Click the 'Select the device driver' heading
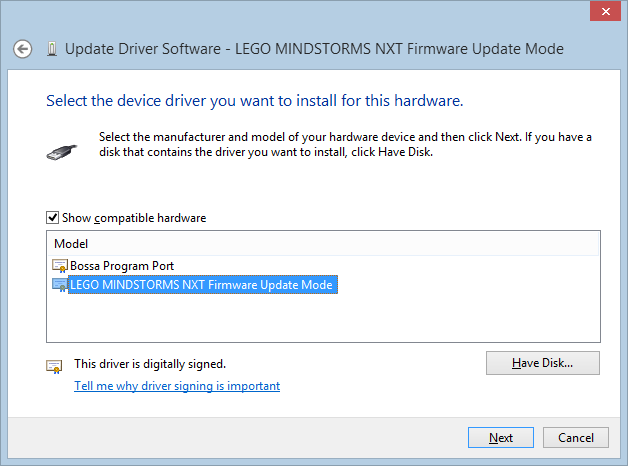The height and width of the screenshot is (466, 628). point(255,101)
